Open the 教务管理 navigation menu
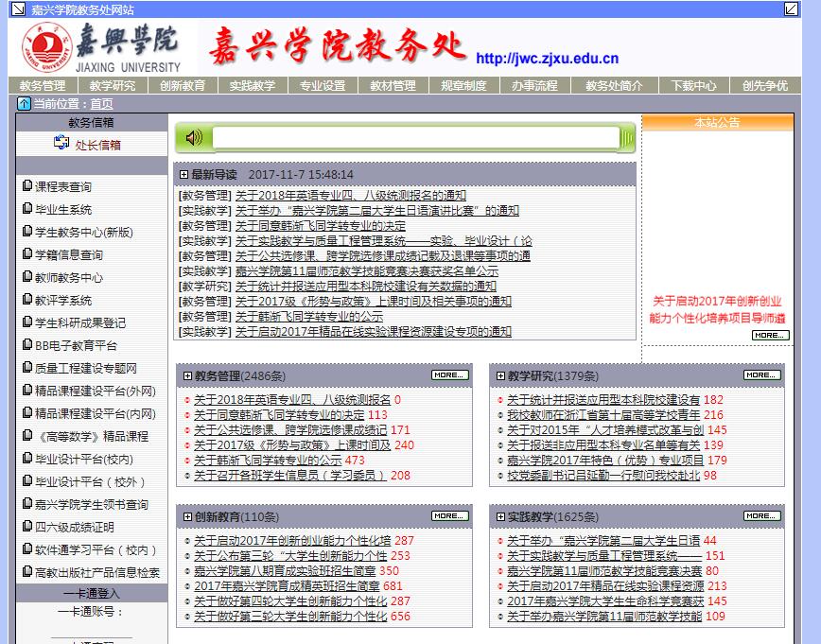 (43, 85)
